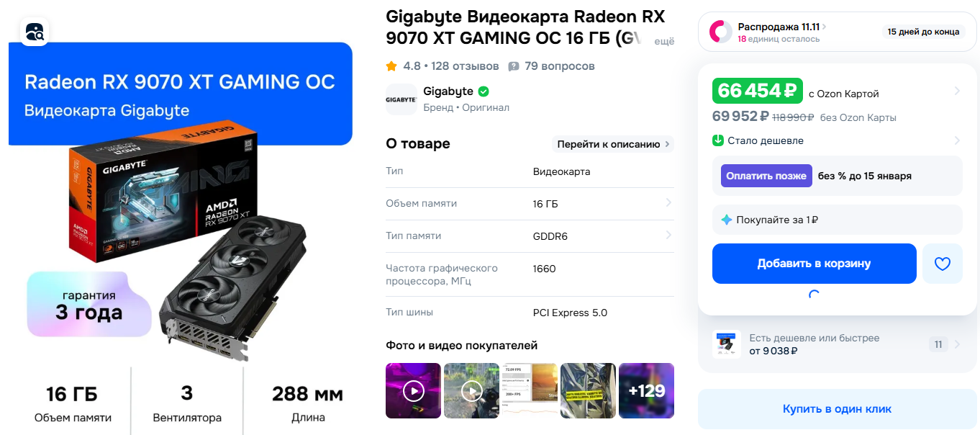Click the 'Добавить в корзину' button
980x435 pixels.
tap(815, 264)
